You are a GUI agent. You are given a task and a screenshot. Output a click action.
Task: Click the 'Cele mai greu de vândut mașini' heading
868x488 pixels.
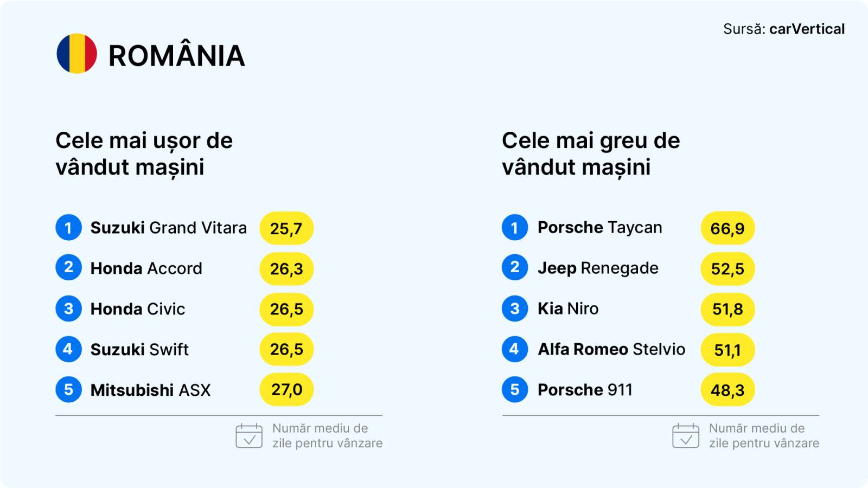point(591,154)
